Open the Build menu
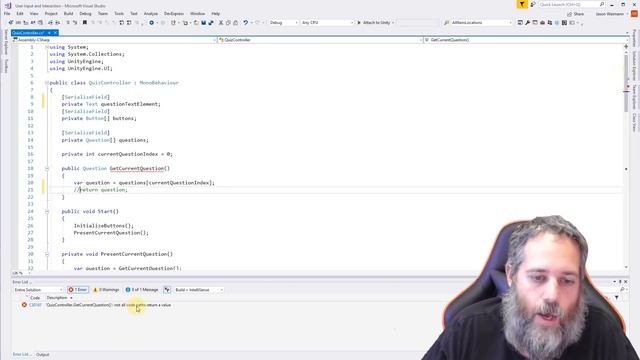 [x=68, y=14]
